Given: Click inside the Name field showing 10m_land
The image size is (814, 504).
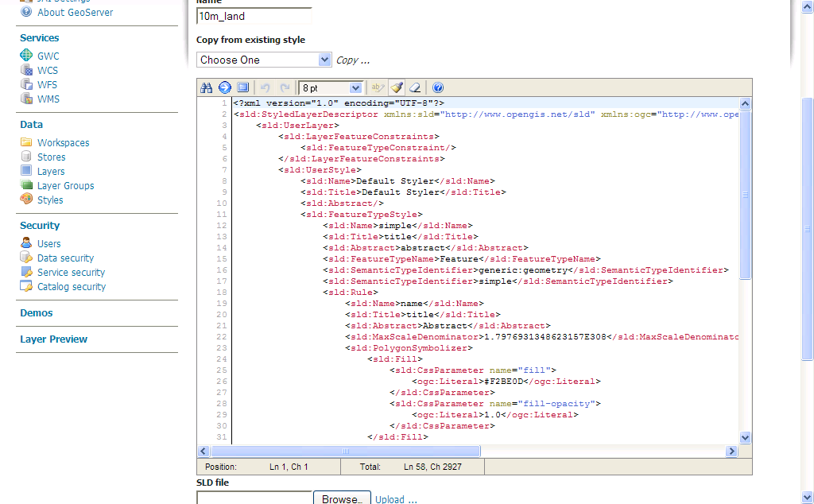Looking at the screenshot, I should pos(254,15).
